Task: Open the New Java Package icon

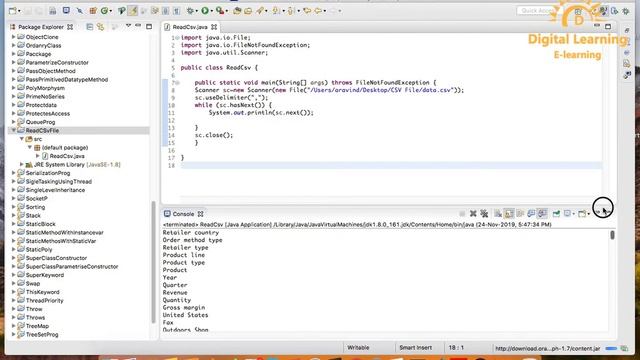Action: (x=93, y=11)
